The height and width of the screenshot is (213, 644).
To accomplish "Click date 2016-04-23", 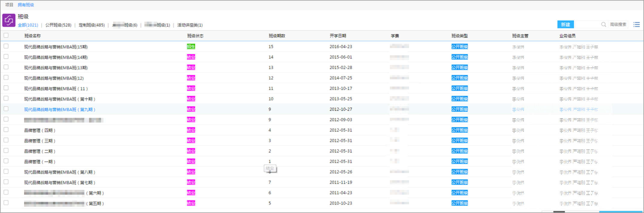I will coord(341,47).
